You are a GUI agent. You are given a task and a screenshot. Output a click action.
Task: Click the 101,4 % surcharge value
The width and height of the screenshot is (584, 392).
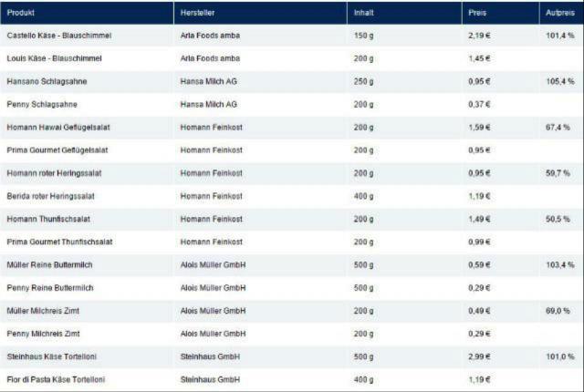pyautogui.click(x=560, y=36)
